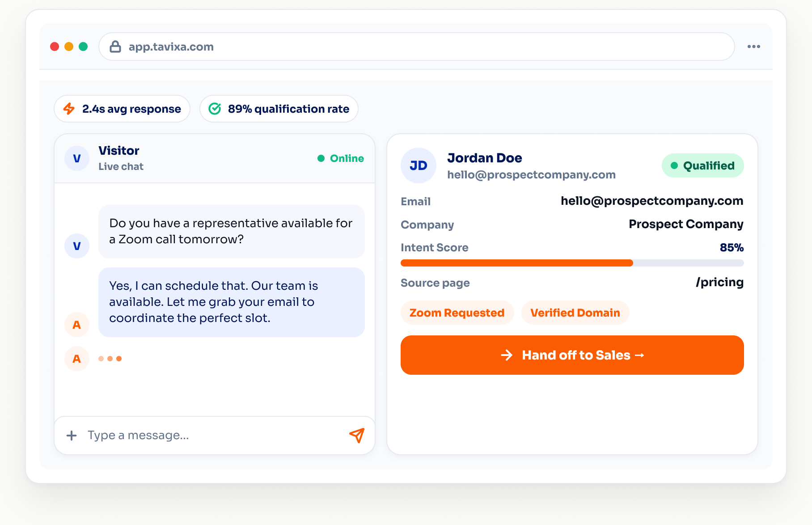The height and width of the screenshot is (525, 812).
Task: Click the Visitor title in chat header
Action: pos(119,150)
